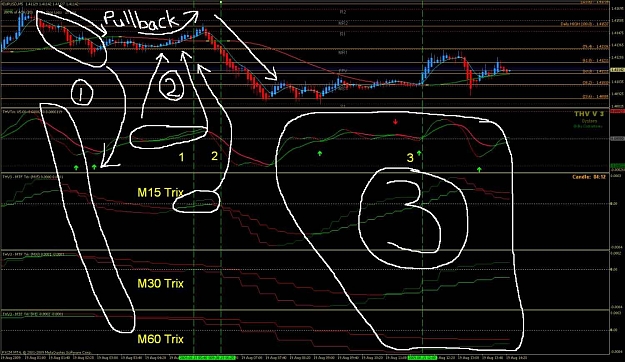Image resolution: width=625 pixels, height=362 pixels.
Task: Click the Daily HIGH price level label
Action: pos(584,24)
